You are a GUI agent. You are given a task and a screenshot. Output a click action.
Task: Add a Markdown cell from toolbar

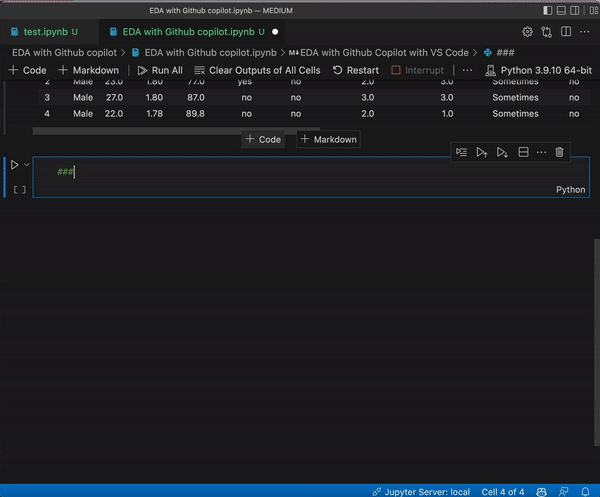pyautogui.click(x=89, y=70)
